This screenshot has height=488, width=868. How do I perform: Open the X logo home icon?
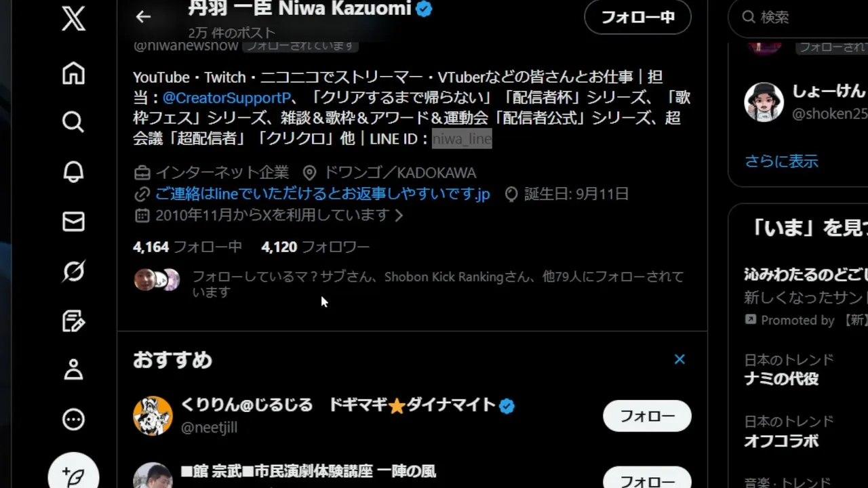[x=73, y=18]
